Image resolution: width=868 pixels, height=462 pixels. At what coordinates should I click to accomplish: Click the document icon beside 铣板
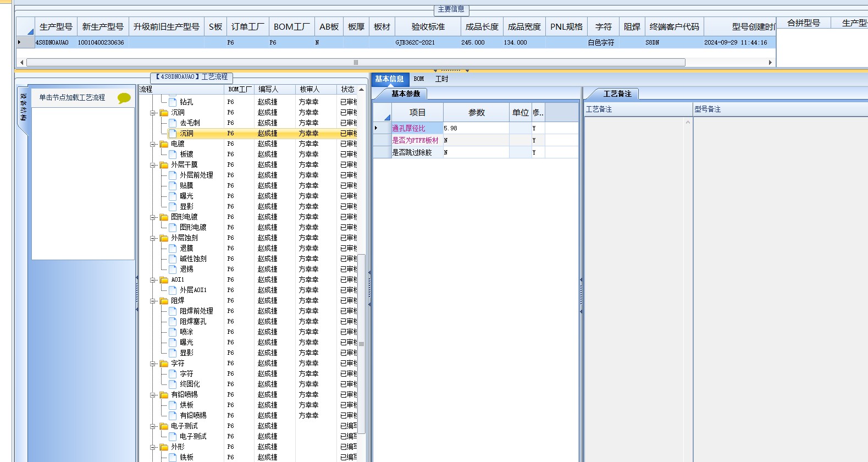point(173,457)
